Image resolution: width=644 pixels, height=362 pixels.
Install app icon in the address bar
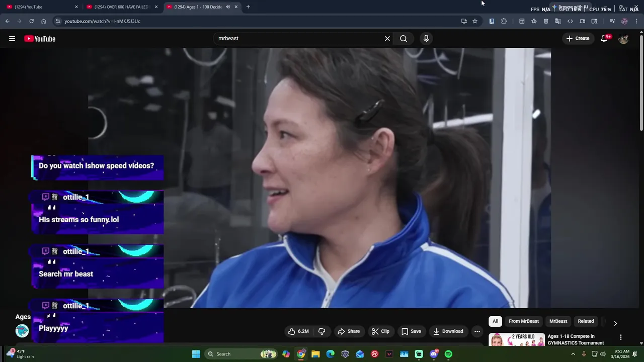pyautogui.click(x=464, y=21)
